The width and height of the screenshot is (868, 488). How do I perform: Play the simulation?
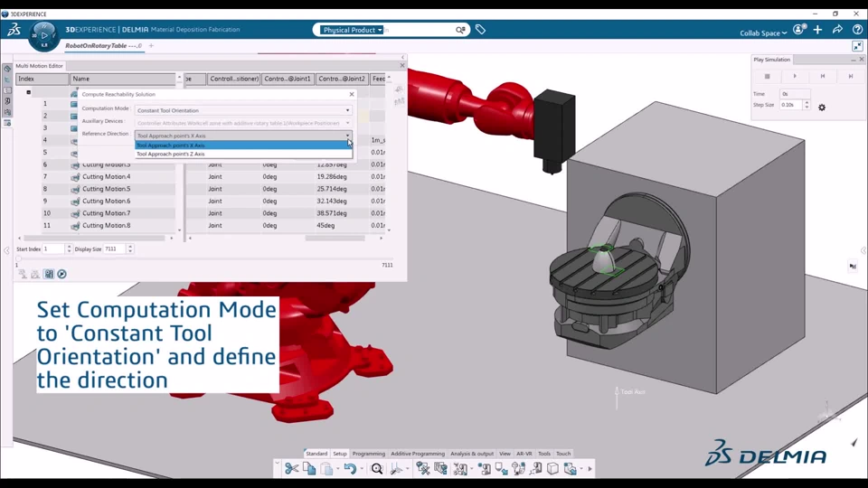pos(795,76)
